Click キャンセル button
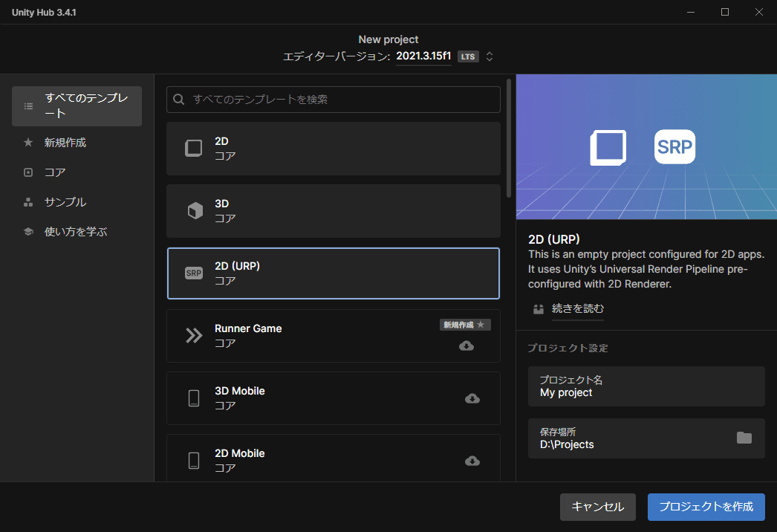The height and width of the screenshot is (532, 777). pyautogui.click(x=598, y=507)
